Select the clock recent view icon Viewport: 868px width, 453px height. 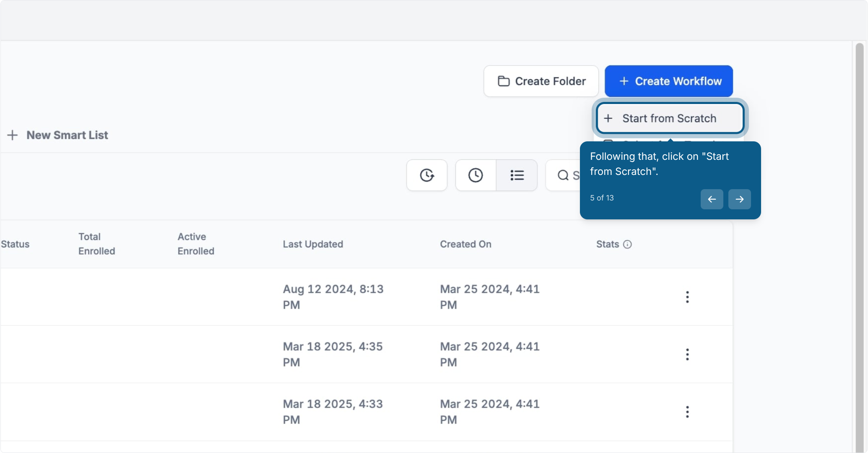[476, 175]
